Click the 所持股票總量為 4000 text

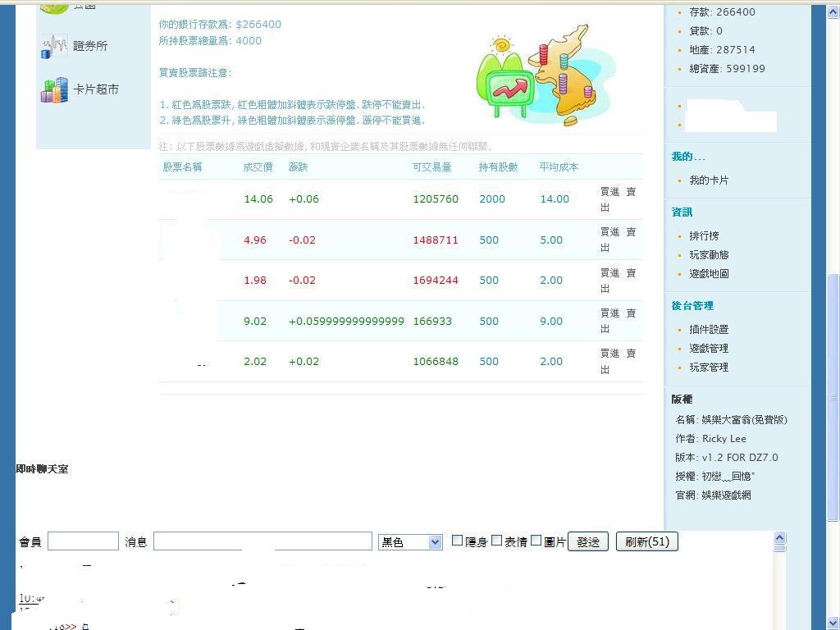tap(210, 41)
